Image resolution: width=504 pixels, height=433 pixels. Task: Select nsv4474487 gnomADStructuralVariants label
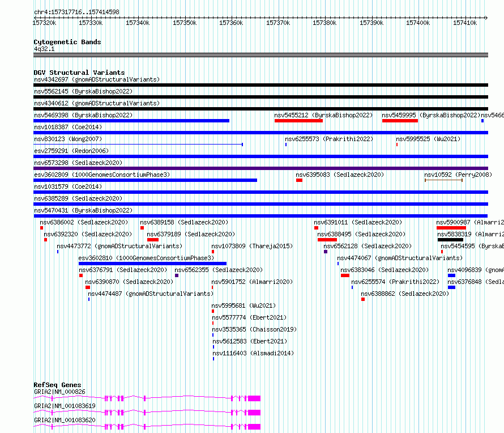coord(151,294)
